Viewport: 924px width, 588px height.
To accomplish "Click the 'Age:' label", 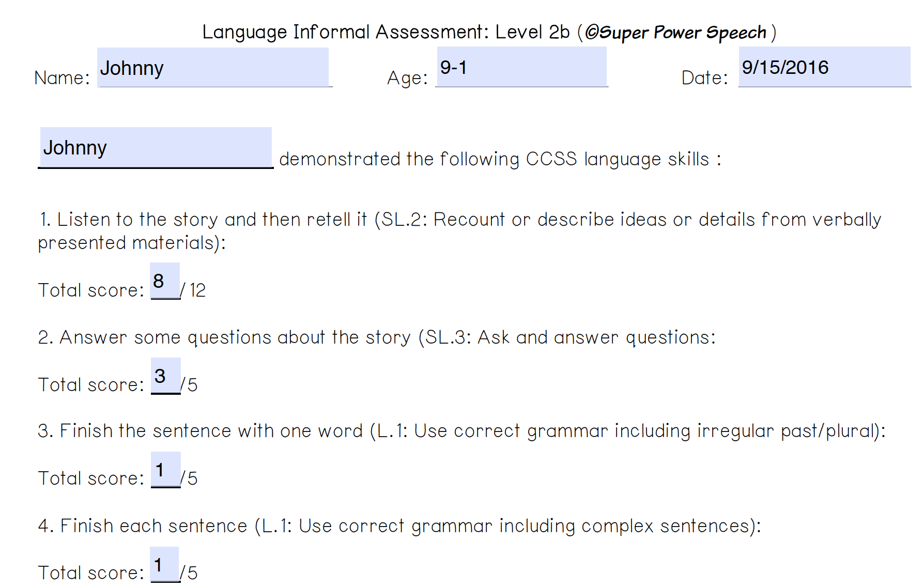I will [408, 78].
